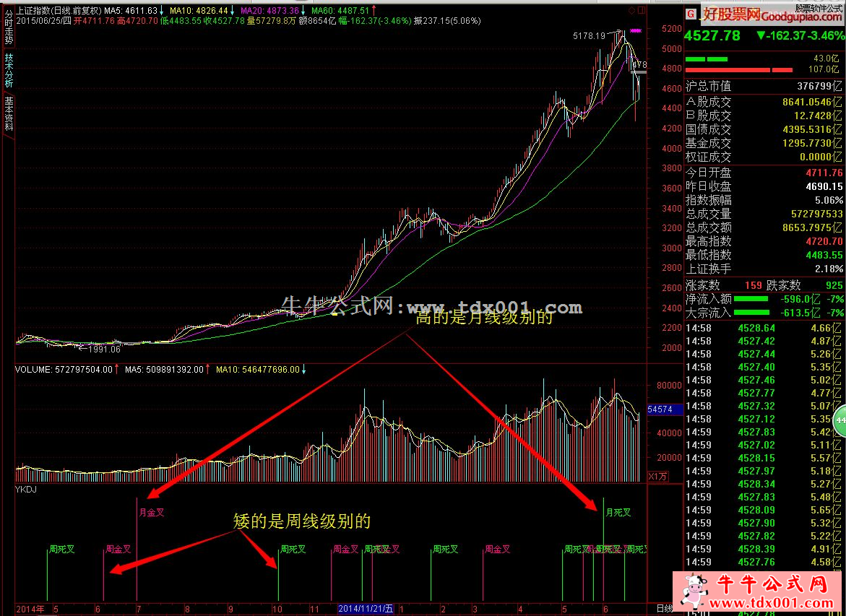Click the 最高指数 4720.70 row
Viewport: 846px width, 616px height.
[764, 241]
